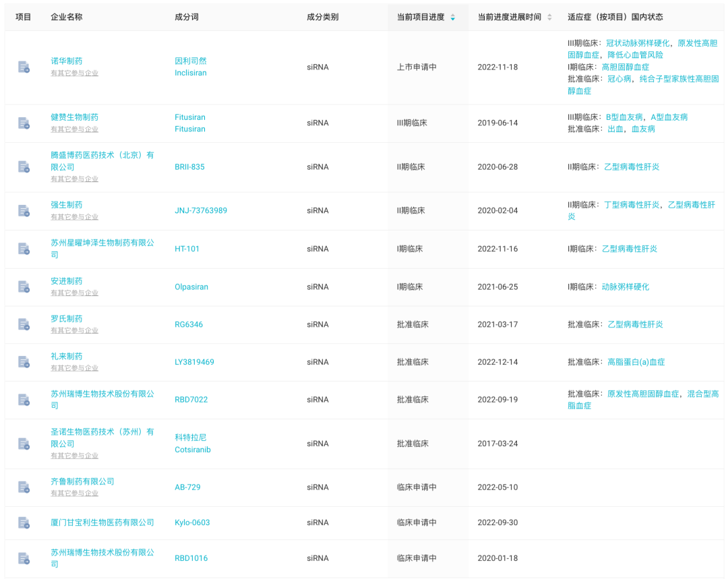
Task: Open project icon in RBD7022 row
Action: [x=24, y=399]
